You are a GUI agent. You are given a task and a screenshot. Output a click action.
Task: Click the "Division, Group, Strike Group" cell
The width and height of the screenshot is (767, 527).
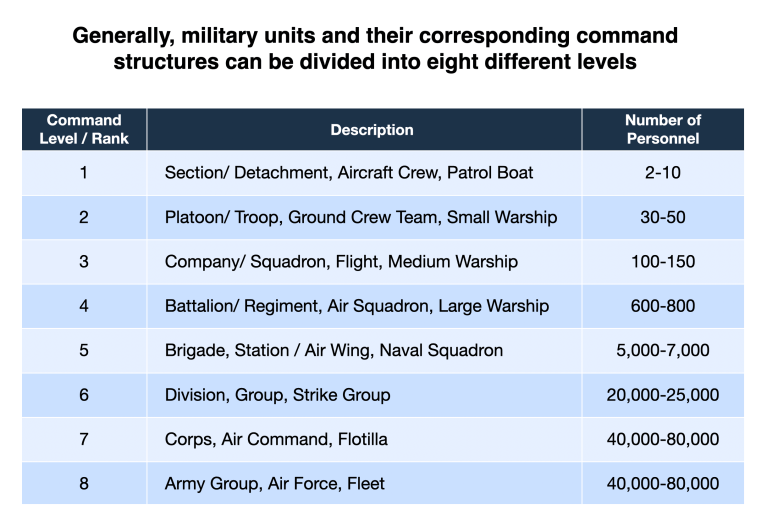click(x=277, y=395)
